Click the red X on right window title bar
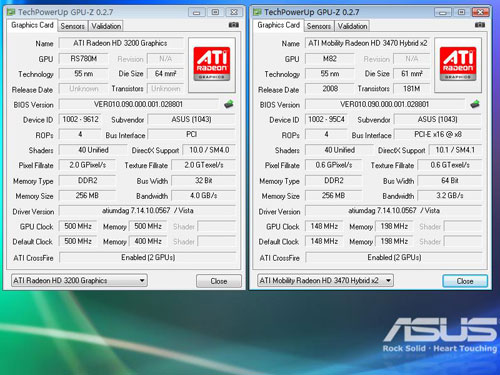 pos(480,12)
